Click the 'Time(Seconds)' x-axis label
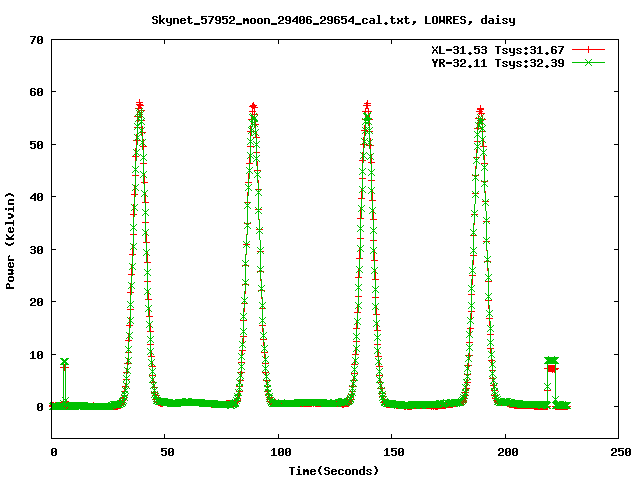Viewport: 640px width, 480px height. point(333,471)
